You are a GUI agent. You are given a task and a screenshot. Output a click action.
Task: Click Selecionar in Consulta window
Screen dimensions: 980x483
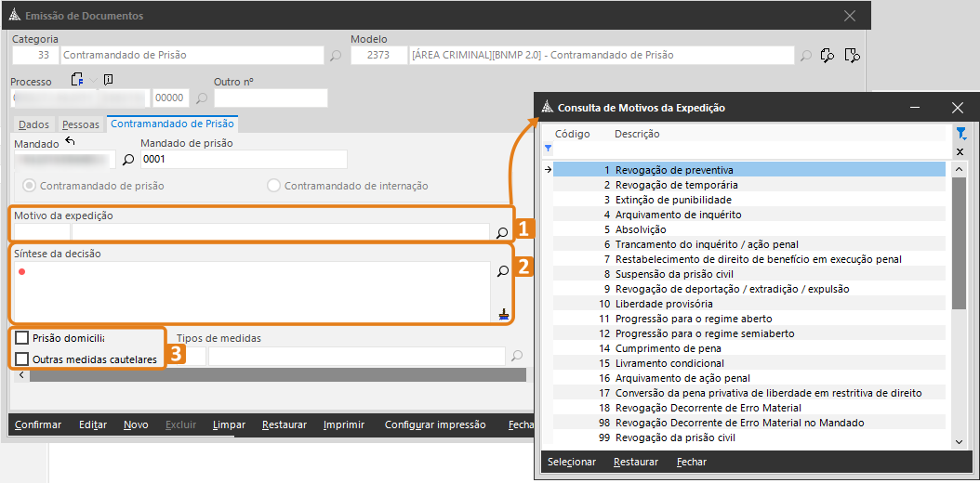coord(572,462)
